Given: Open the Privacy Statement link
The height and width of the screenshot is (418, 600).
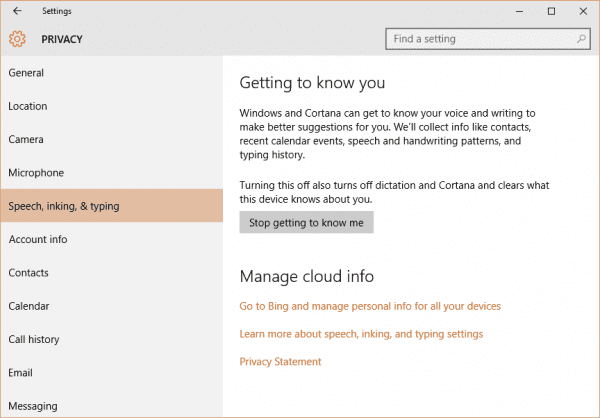Looking at the screenshot, I should tap(280, 362).
